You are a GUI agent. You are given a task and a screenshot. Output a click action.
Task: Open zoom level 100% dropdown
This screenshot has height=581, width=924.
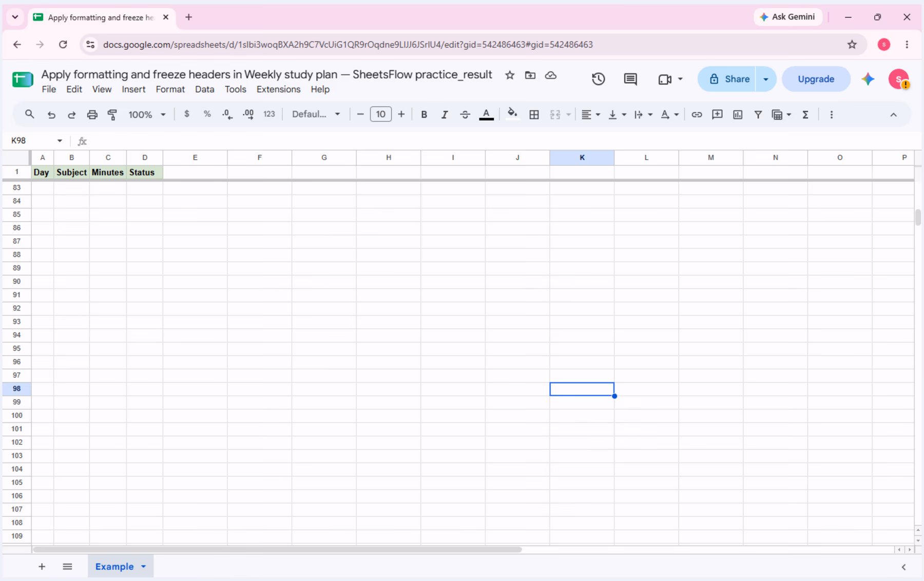[147, 114]
